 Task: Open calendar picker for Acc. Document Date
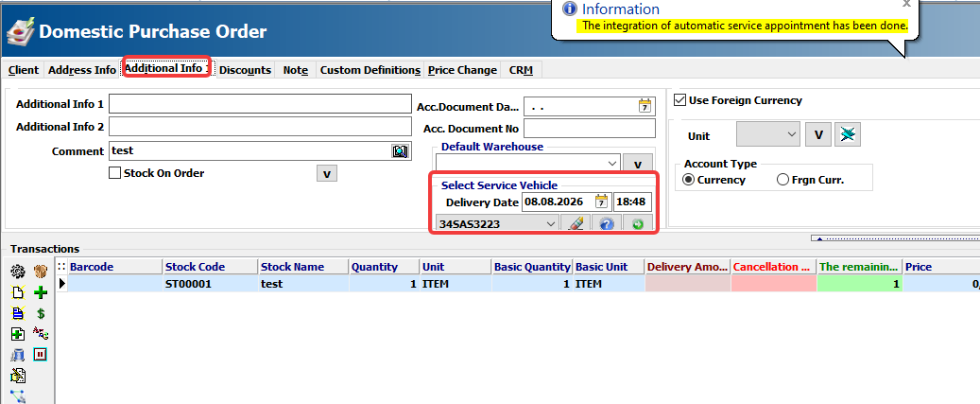point(645,106)
